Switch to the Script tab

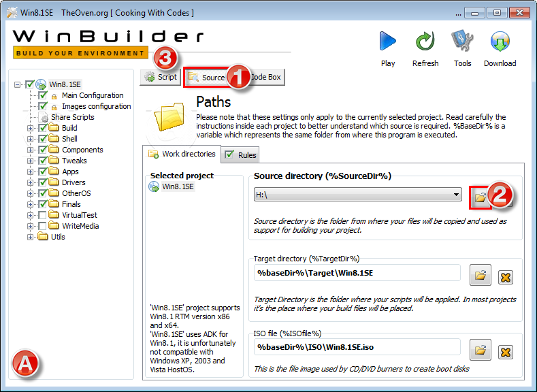(160, 77)
